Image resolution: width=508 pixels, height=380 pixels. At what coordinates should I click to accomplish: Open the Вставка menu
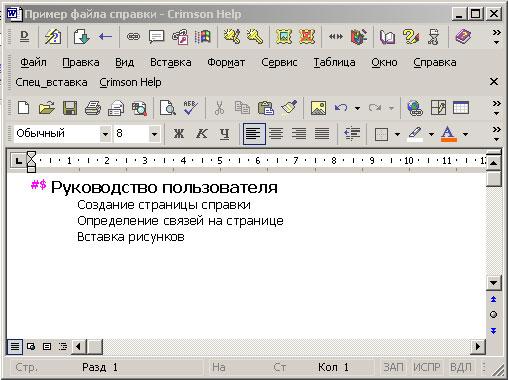pos(171,62)
